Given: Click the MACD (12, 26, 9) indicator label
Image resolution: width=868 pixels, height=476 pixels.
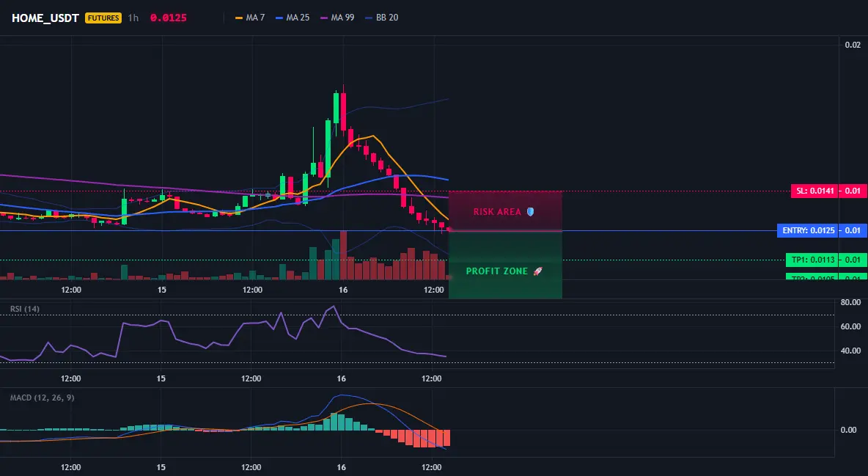Looking at the screenshot, I should pyautogui.click(x=42, y=398).
